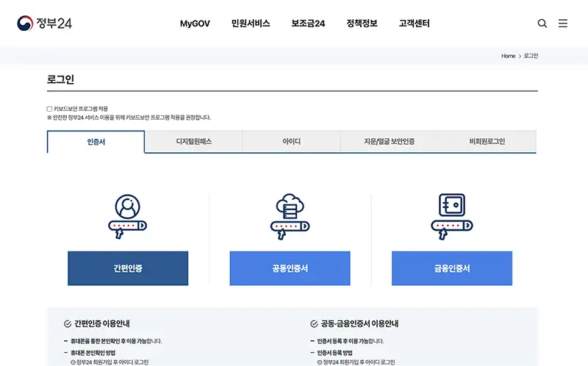Click the keyboard security recommendation note
The height and width of the screenshot is (366, 588).
click(x=129, y=118)
